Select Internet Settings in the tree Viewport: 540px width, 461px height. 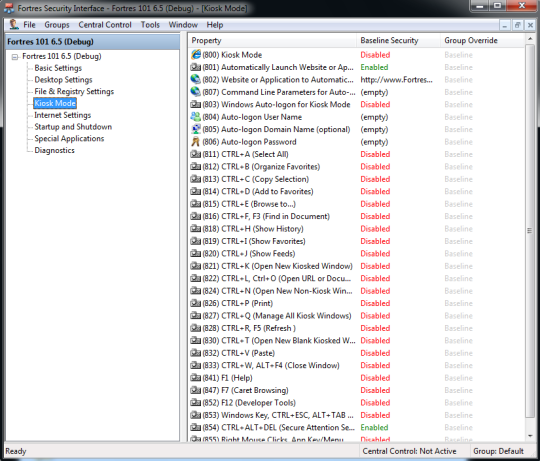tap(63, 115)
